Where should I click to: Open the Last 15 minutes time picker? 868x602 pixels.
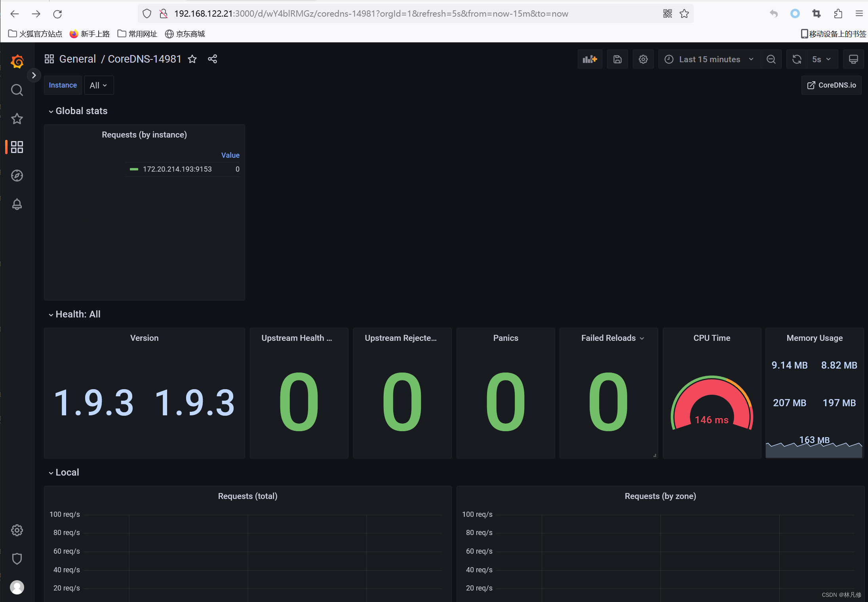pyautogui.click(x=709, y=59)
